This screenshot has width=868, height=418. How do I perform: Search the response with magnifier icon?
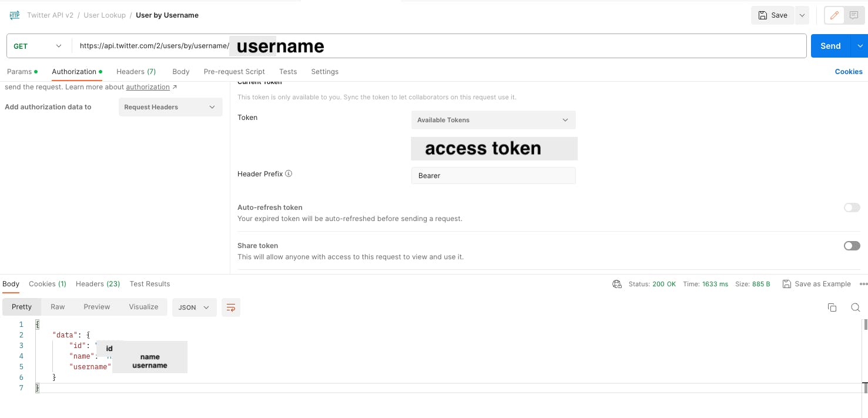point(856,307)
